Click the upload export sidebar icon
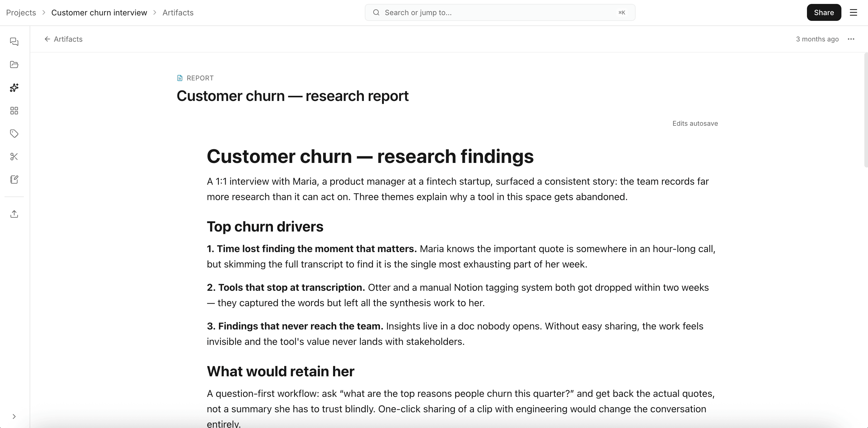 coord(14,214)
